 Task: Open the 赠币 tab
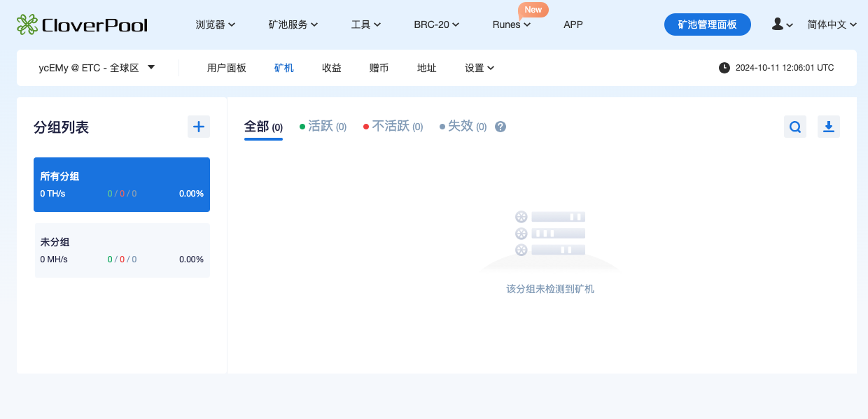tap(379, 68)
